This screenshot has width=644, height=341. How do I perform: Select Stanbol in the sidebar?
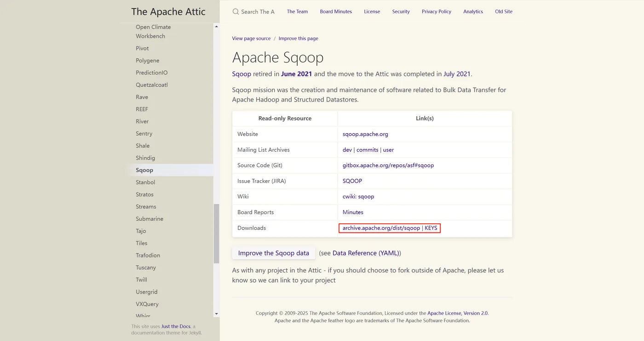click(145, 182)
